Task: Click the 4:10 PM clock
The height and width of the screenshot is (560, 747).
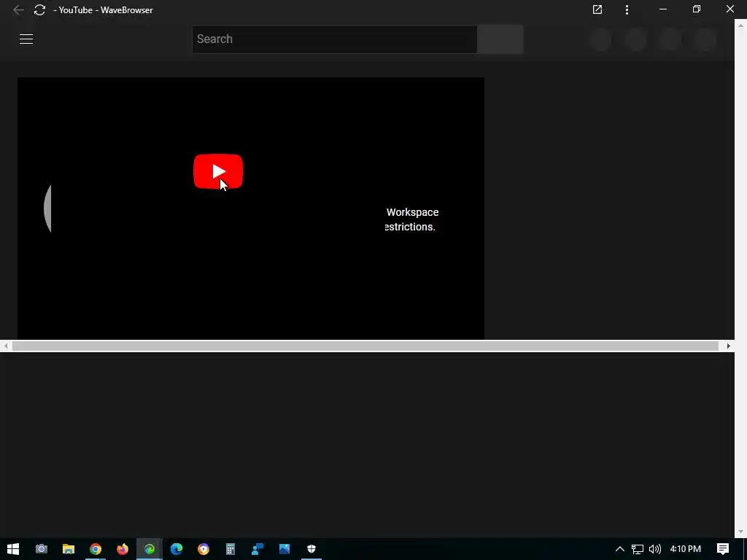Action: (686, 549)
